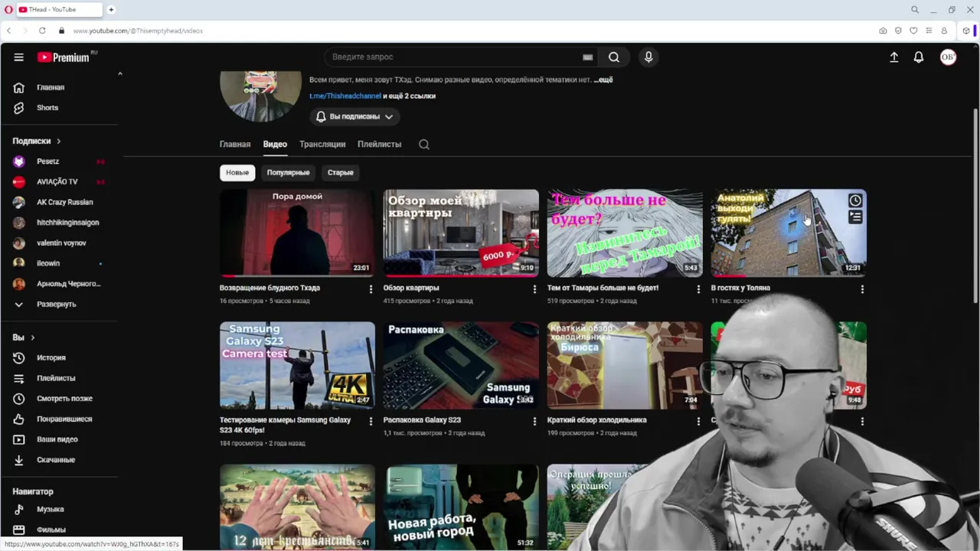
Task: Play the Обзор моей квартиры thumbnail
Action: (x=461, y=233)
